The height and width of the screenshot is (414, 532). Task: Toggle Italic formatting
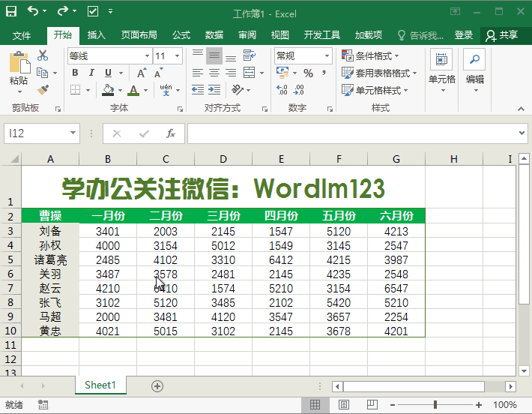click(91, 73)
